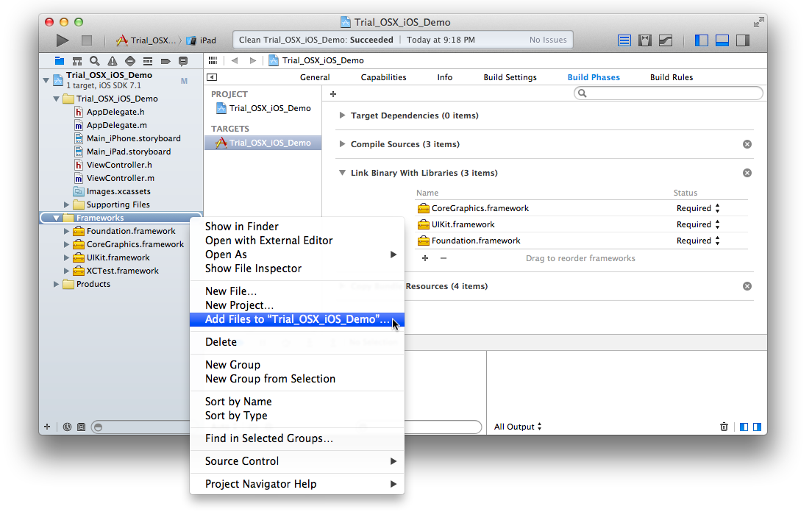Hide the project and targets list
This screenshot has width=812, height=523.
point(212,77)
